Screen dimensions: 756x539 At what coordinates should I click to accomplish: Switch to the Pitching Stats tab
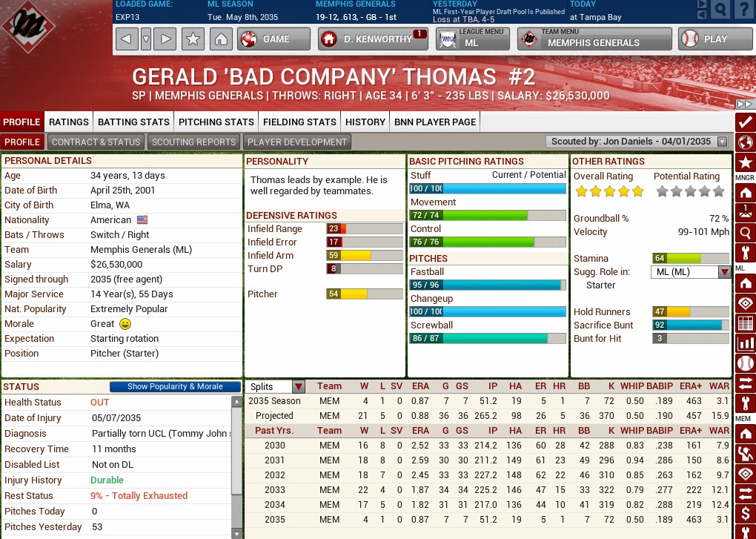pos(216,122)
